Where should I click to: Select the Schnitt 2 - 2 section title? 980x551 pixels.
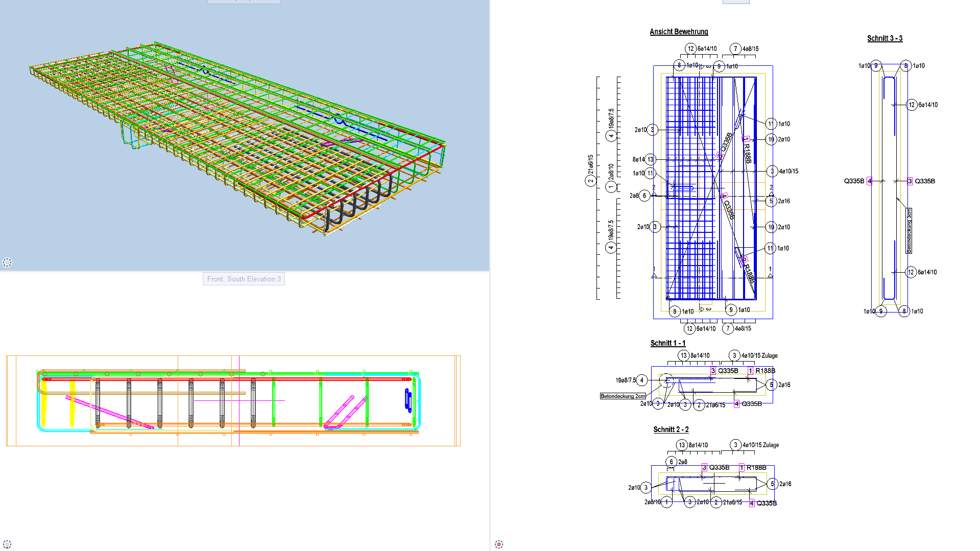coord(671,429)
